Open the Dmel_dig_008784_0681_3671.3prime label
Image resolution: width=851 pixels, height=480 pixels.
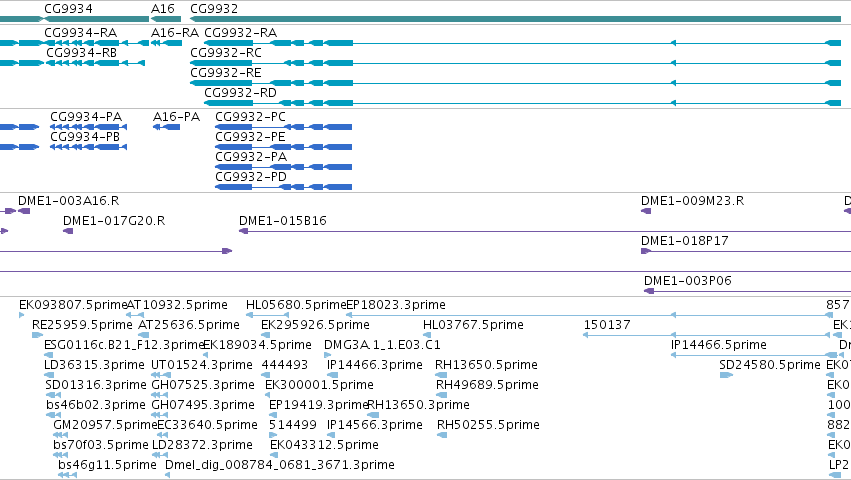coord(280,465)
